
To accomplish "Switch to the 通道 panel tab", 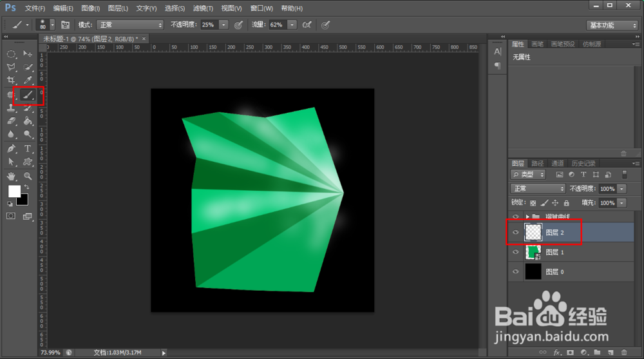I will [x=558, y=164].
